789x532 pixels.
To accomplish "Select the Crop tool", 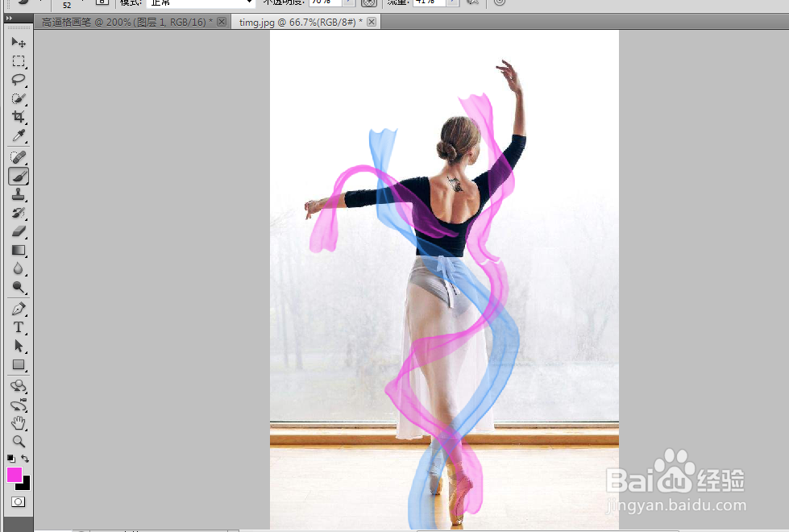I will [x=18, y=117].
